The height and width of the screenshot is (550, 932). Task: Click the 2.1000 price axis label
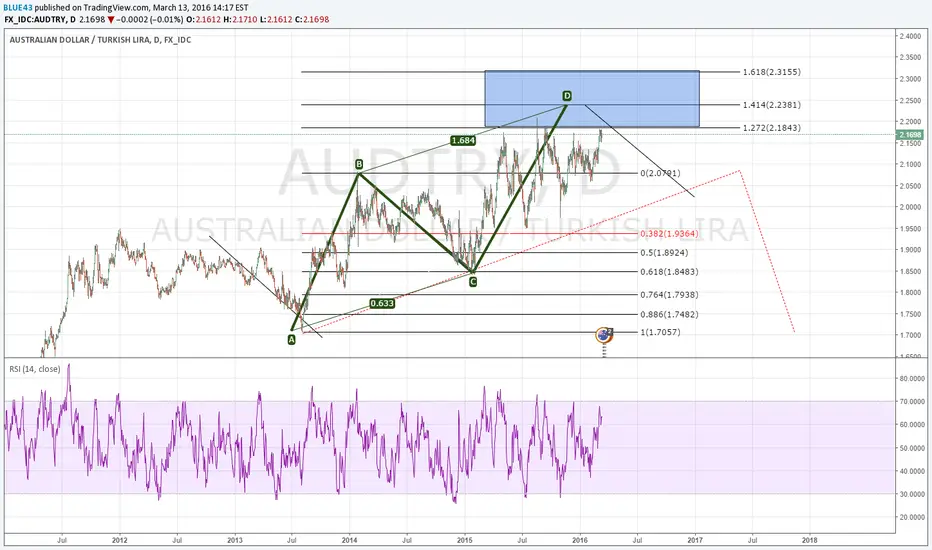(x=911, y=165)
